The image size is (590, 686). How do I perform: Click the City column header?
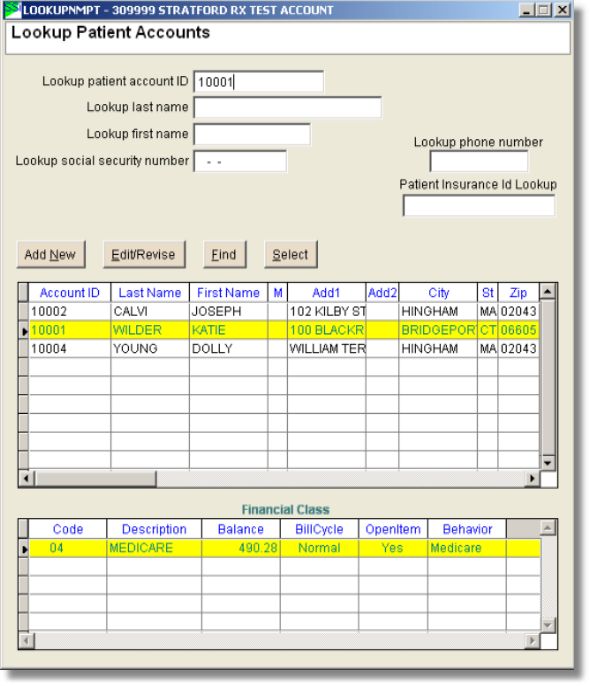point(438,293)
